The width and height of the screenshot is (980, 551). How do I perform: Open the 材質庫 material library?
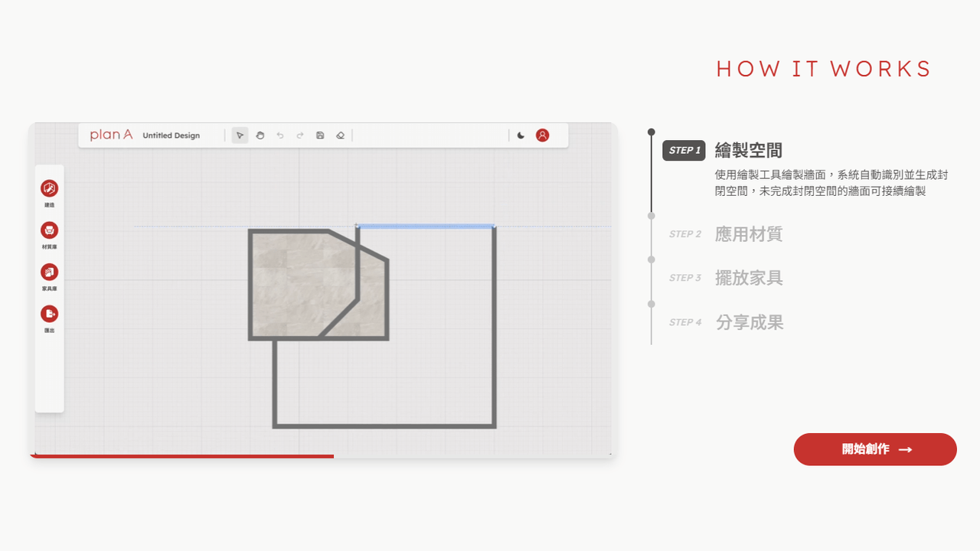pos(49,230)
